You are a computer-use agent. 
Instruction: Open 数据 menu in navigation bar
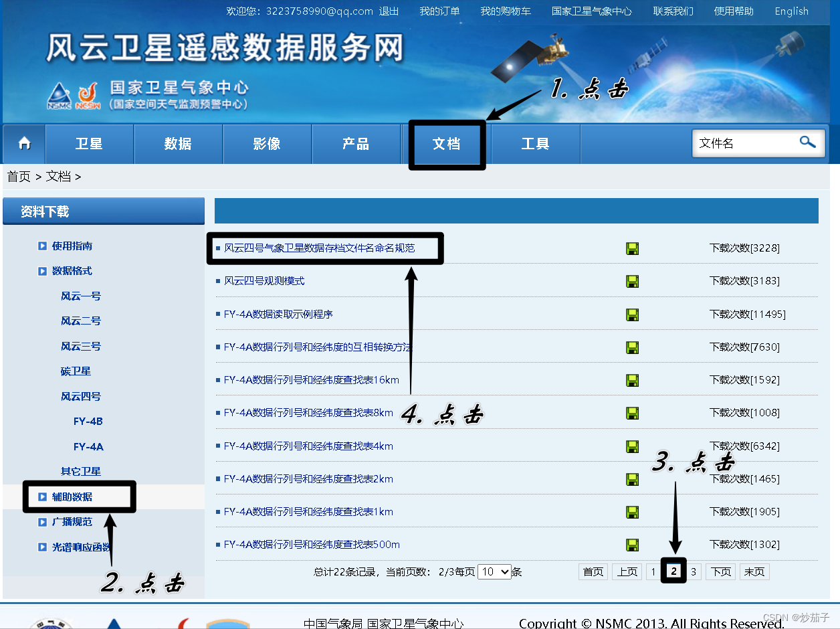178,144
